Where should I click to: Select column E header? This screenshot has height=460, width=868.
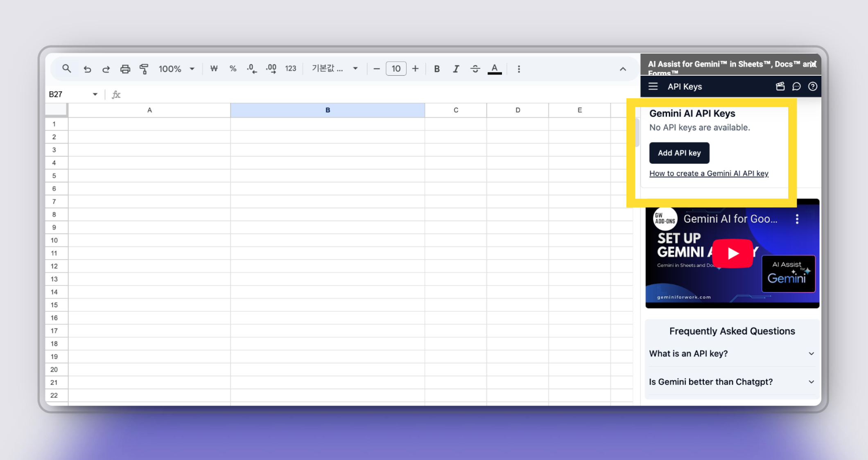pos(579,110)
